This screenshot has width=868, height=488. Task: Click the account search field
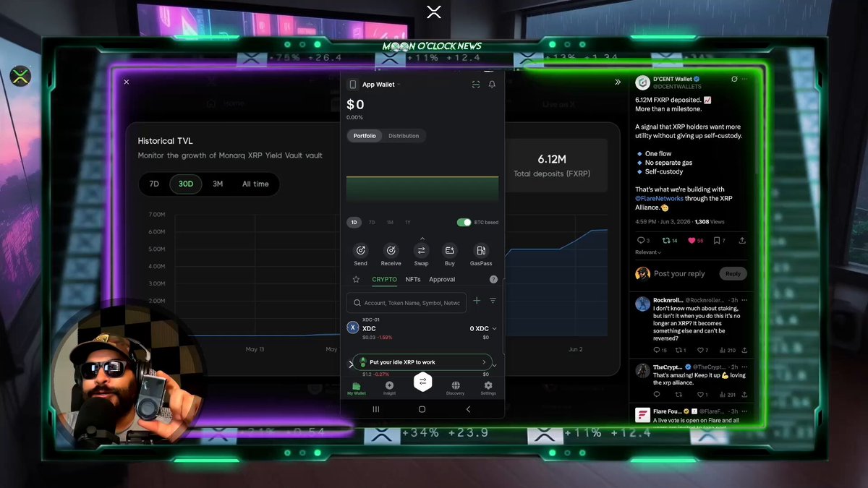(407, 303)
